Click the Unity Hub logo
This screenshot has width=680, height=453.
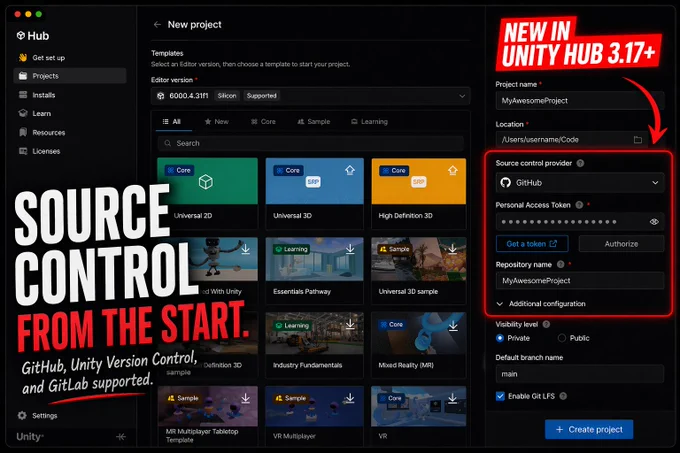tap(33, 36)
